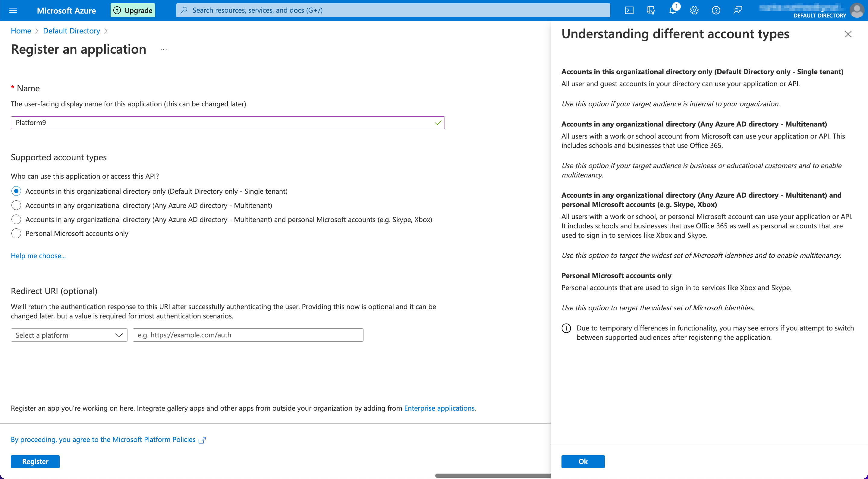This screenshot has height=479, width=868.
Task: Open the Directories and subscriptions filter
Action: 651,11
